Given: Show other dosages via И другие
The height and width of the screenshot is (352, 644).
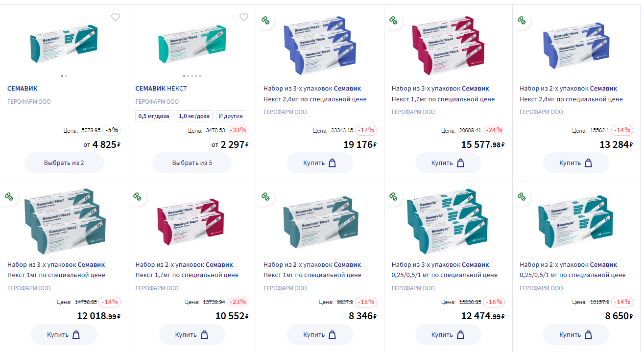Looking at the screenshot, I should click(x=230, y=116).
